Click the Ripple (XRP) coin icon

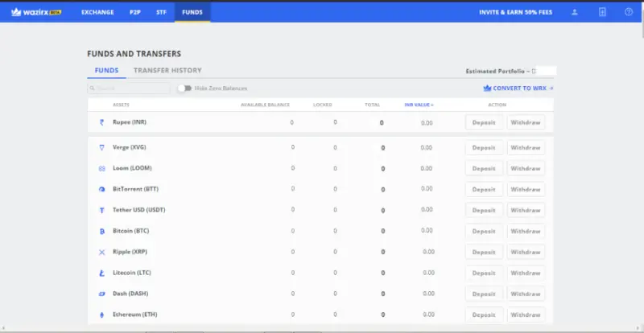point(102,252)
